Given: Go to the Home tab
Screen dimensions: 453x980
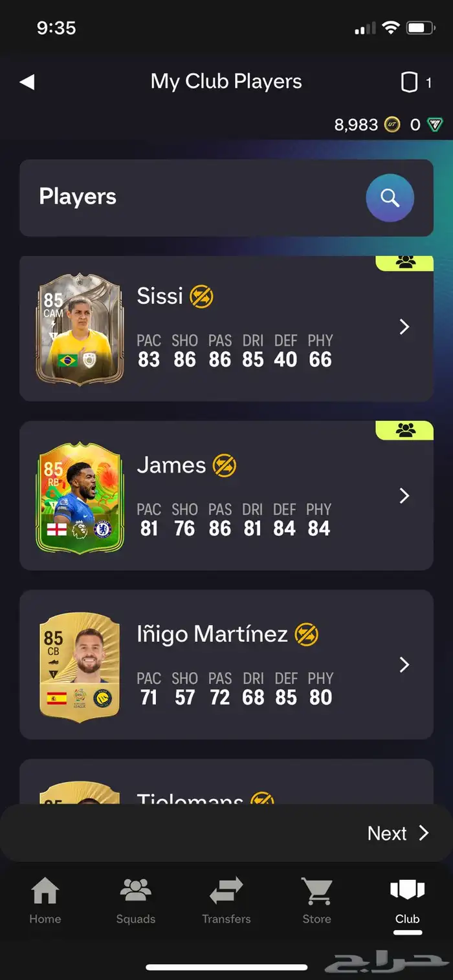Looking at the screenshot, I should click(x=45, y=900).
